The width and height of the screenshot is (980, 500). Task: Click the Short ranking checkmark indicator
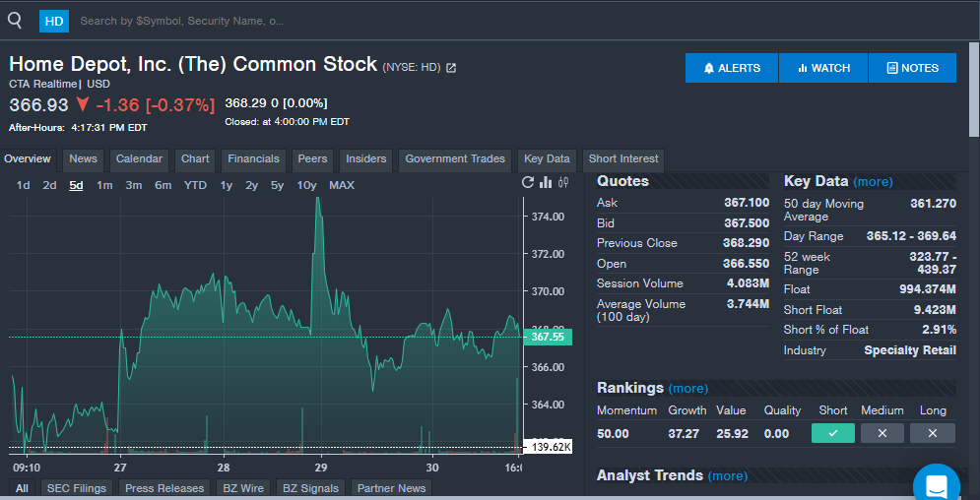tap(833, 433)
